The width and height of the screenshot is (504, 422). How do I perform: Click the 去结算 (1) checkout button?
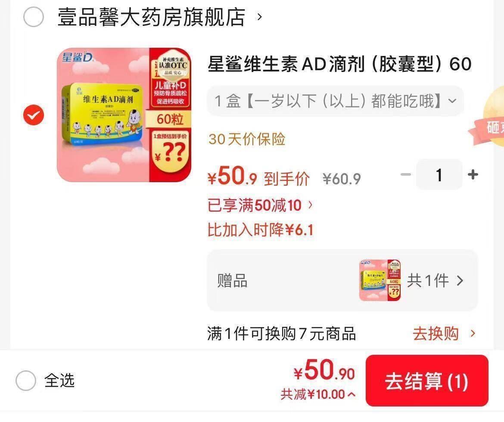(427, 381)
